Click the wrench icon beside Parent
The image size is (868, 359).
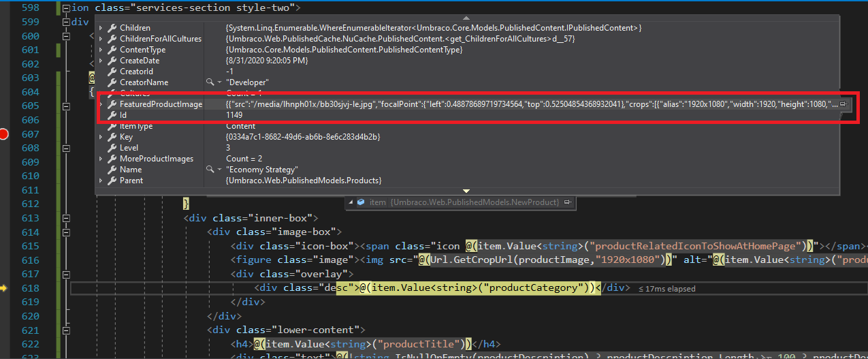[112, 181]
